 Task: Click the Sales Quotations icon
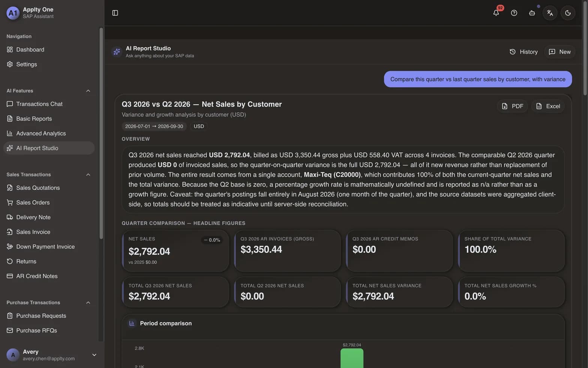(10, 188)
